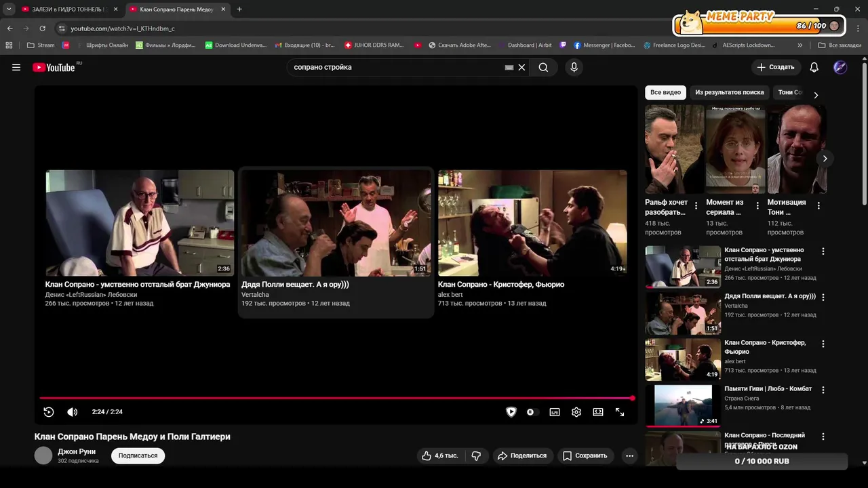
Task: Open Джон Руни channel name link
Action: 77,451
